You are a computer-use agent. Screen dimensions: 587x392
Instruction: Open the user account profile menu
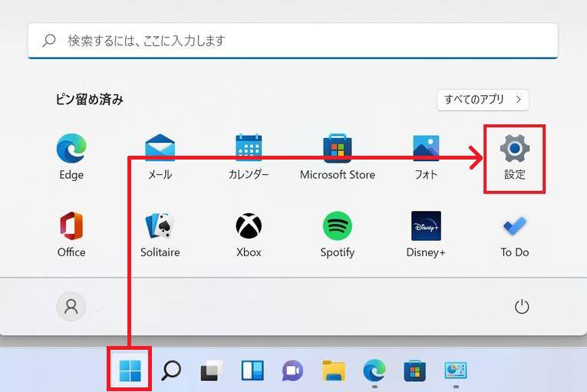[x=71, y=307]
